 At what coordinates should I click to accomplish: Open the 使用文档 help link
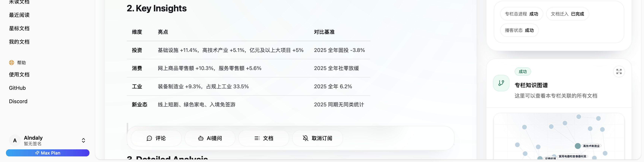(x=19, y=74)
